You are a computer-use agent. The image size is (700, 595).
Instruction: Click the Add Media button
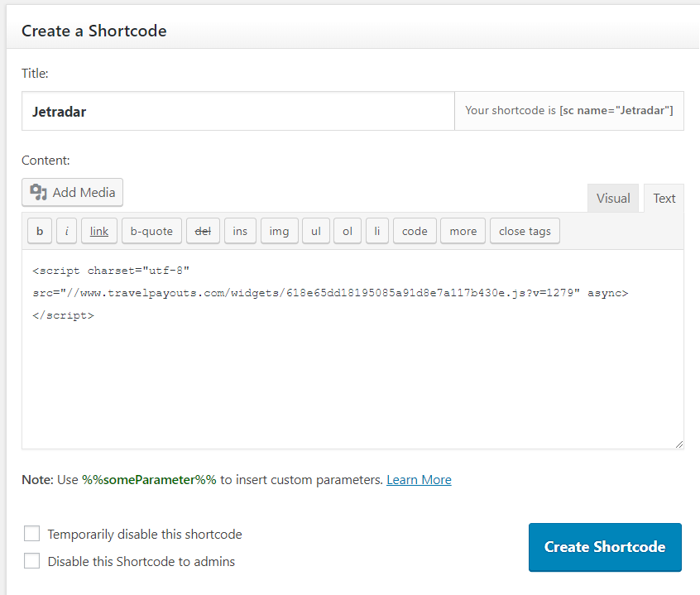(72, 192)
